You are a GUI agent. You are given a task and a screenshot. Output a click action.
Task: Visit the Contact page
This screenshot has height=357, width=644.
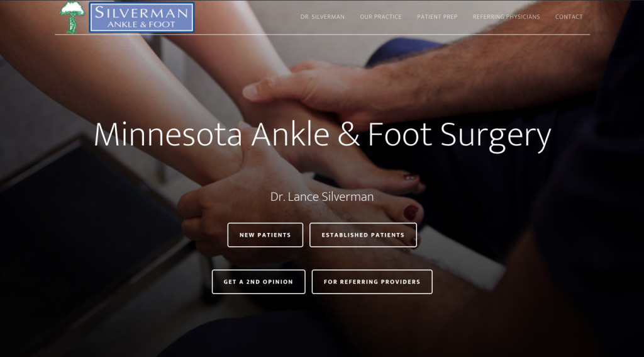click(x=569, y=17)
